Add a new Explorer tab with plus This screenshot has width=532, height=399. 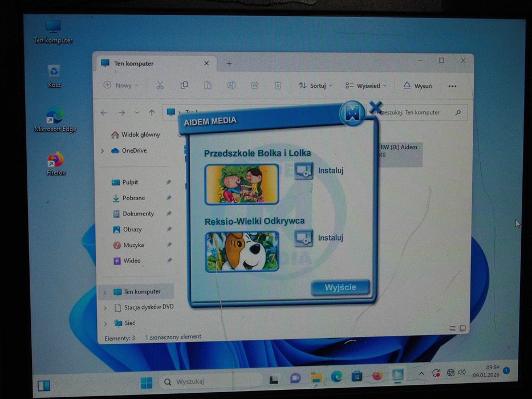pyautogui.click(x=229, y=64)
